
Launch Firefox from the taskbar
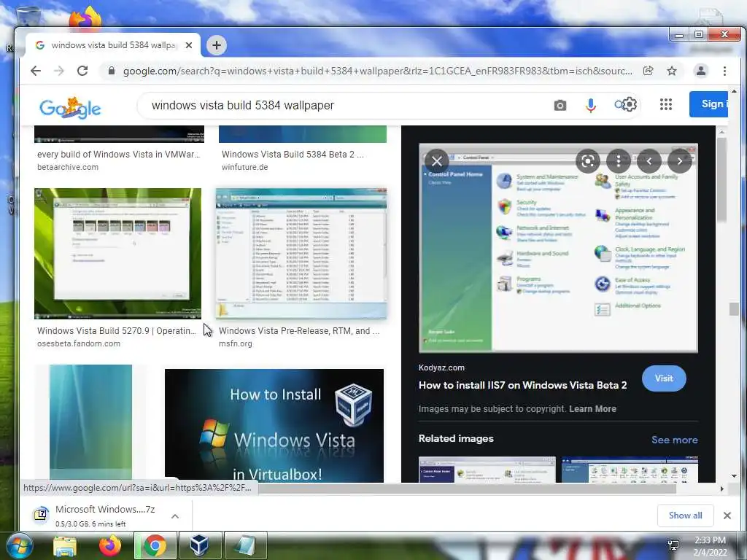point(110,545)
